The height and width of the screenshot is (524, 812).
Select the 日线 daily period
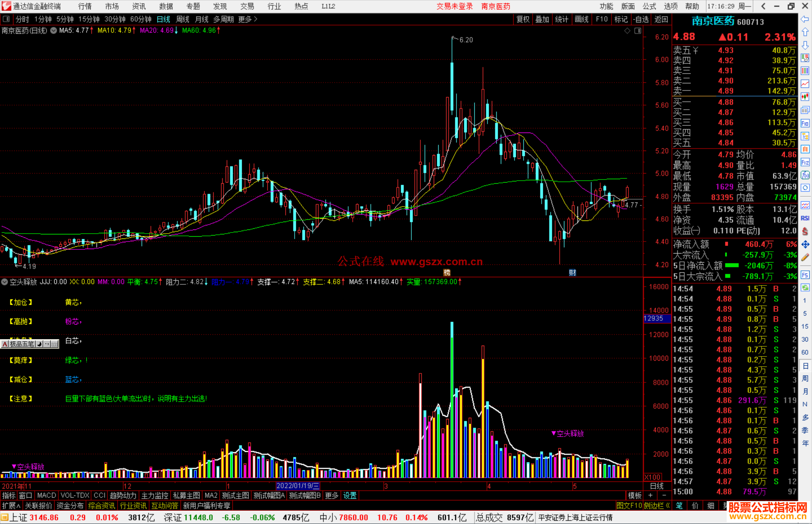coord(163,19)
